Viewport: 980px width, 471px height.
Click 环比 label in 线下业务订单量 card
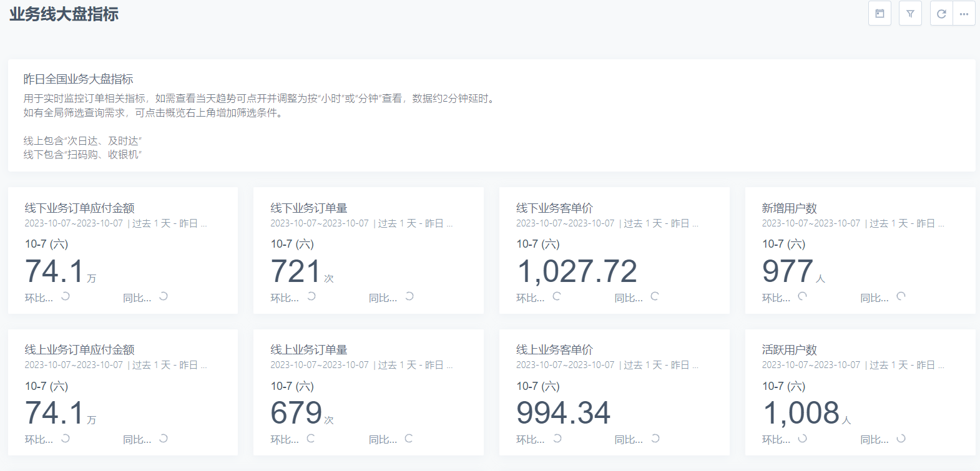285,298
